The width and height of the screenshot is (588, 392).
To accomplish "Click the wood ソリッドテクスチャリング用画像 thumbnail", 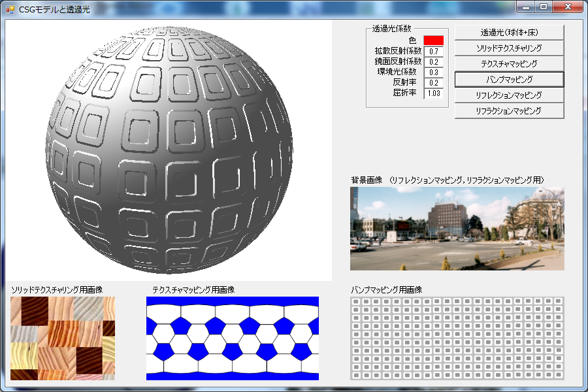I will 63,338.
